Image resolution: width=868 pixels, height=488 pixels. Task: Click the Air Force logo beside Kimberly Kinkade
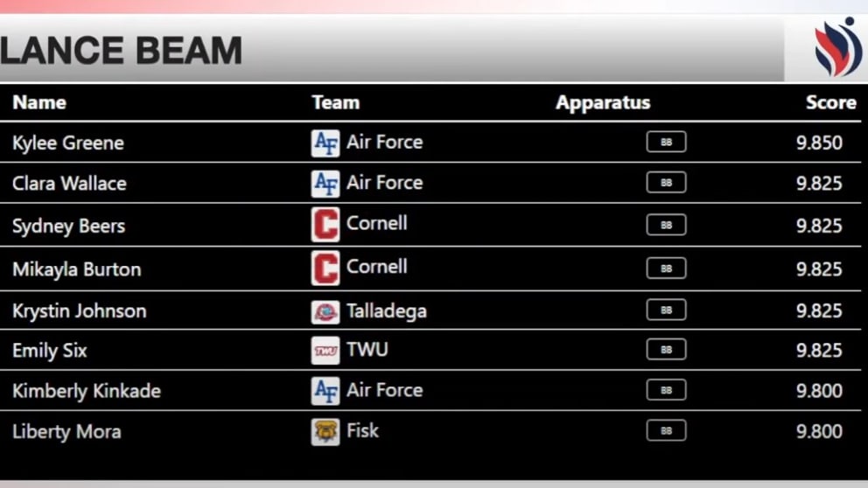click(x=325, y=391)
